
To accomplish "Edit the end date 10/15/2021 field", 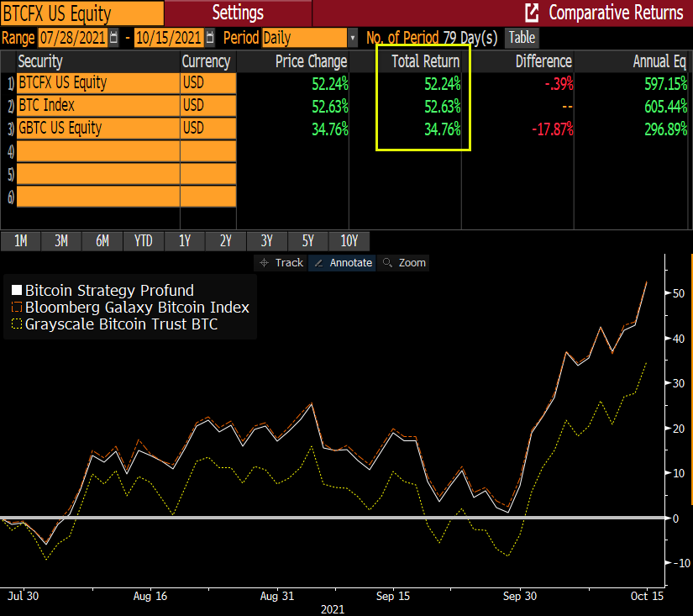I will pos(170,38).
